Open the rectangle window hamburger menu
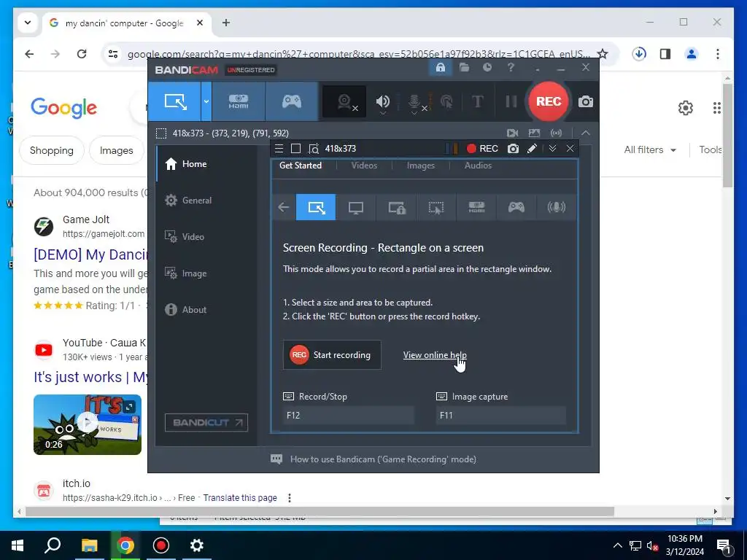This screenshot has height=560, width=747. 279,149
